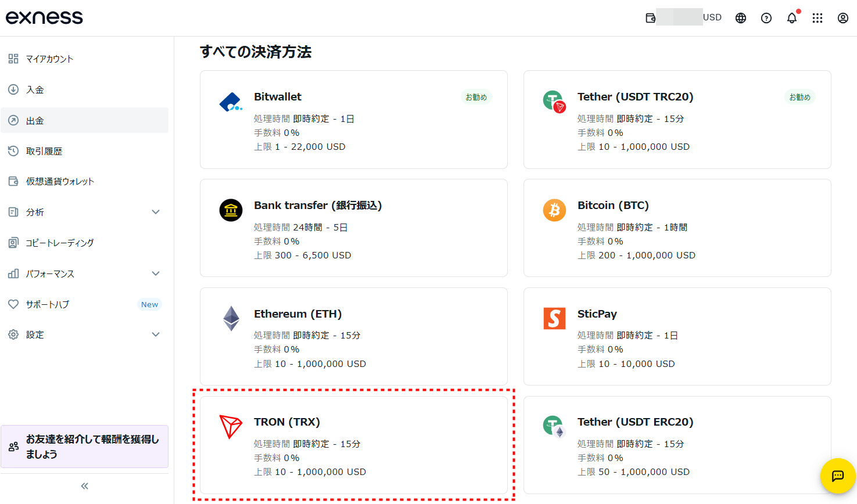Click the SticPay logo icon
Image resolution: width=857 pixels, height=504 pixels.
pyautogui.click(x=554, y=318)
